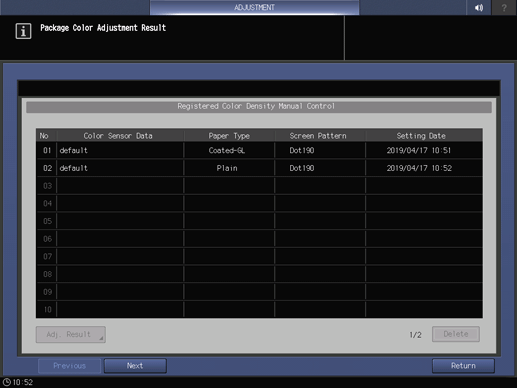
Task: Click the No column header
Action: tap(46, 136)
